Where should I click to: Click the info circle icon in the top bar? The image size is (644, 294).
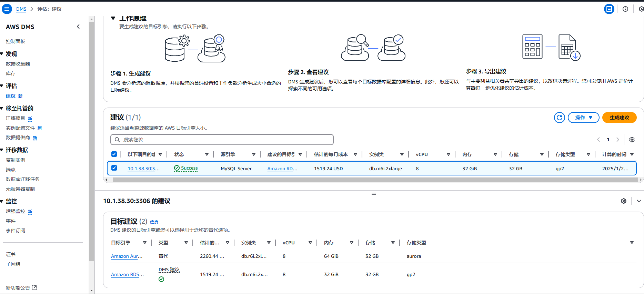(625, 9)
